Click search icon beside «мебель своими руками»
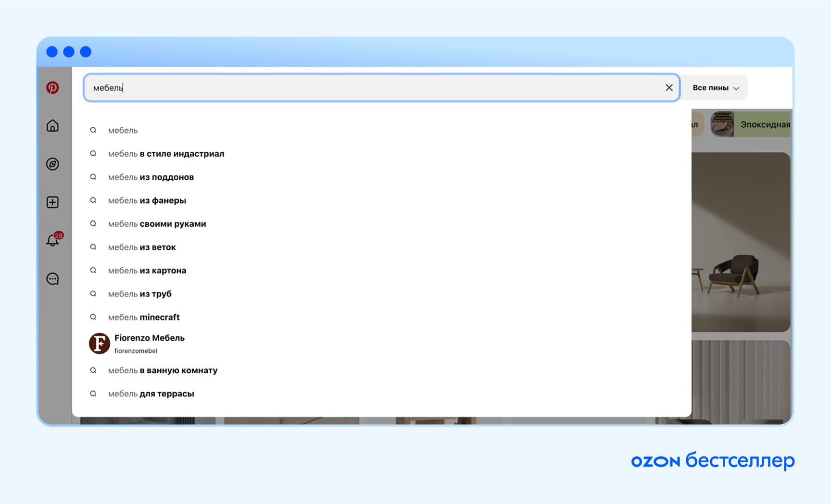 [x=93, y=223]
